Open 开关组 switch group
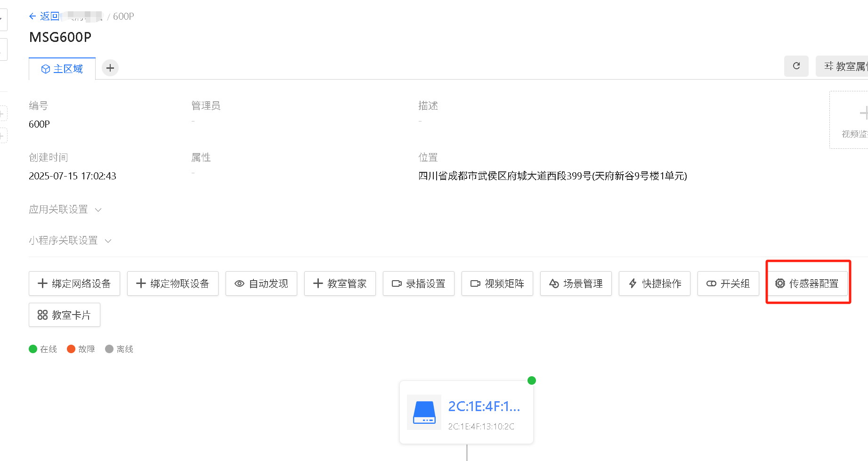868x461 pixels. click(728, 283)
